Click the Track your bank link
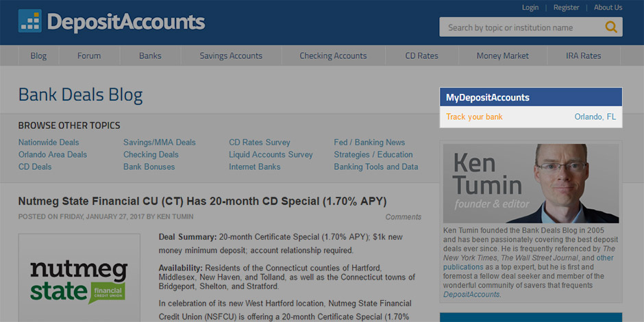 [x=474, y=116]
